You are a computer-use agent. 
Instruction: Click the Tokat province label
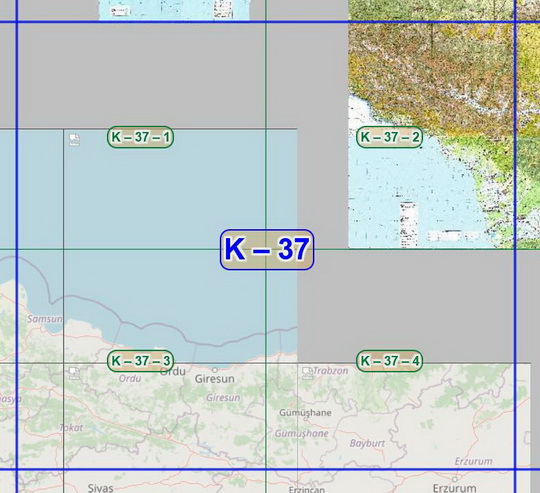point(71,428)
